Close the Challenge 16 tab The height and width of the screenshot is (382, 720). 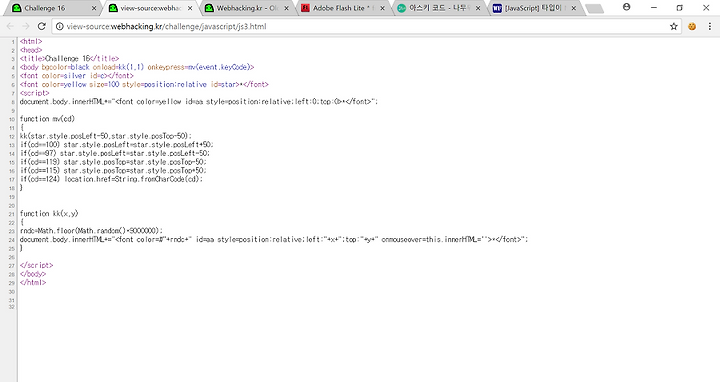94,8
